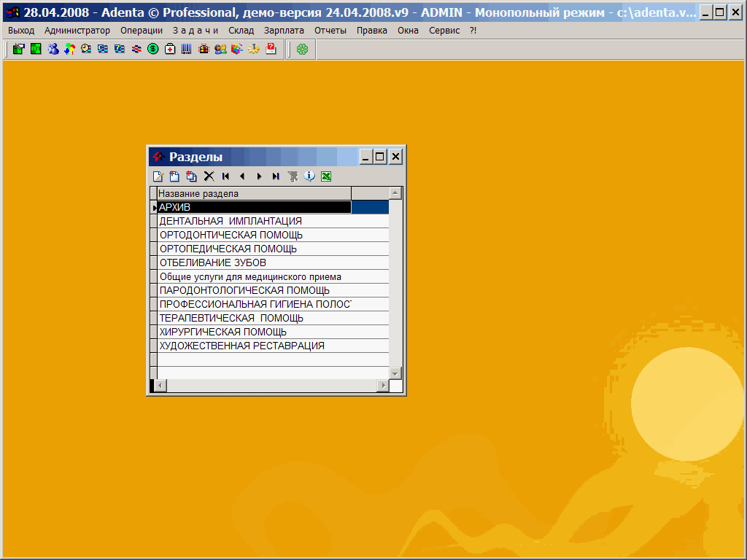Click the down arrow of the vertical scrollbar
747x560 pixels.
[x=395, y=373]
